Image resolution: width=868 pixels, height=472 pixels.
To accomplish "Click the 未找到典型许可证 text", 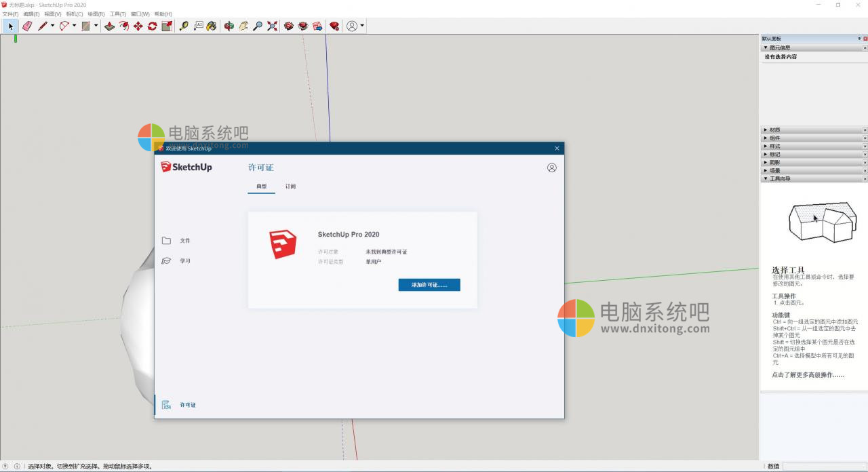I will pos(387,252).
